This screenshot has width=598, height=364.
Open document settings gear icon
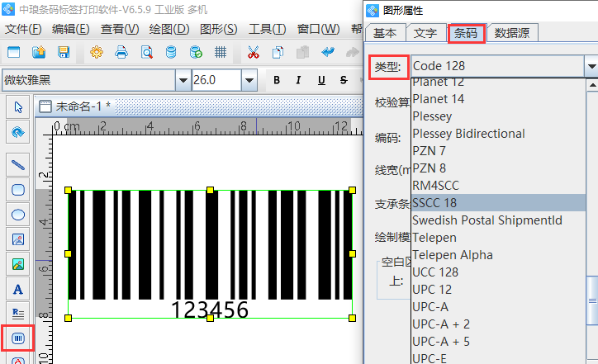97,52
